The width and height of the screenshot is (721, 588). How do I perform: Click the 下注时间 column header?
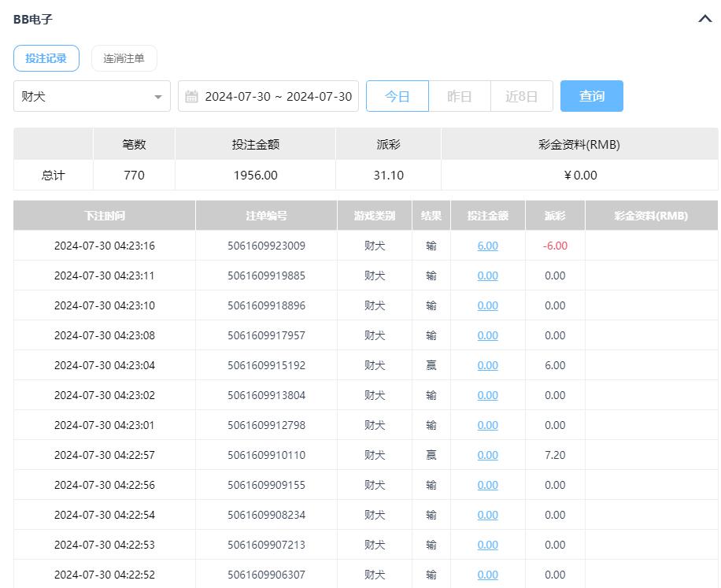[x=105, y=216]
